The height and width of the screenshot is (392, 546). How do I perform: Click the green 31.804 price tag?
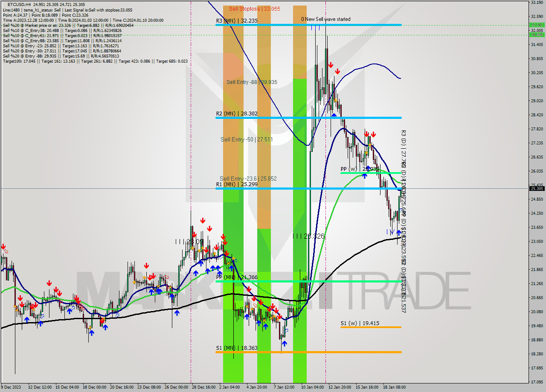(537, 35)
